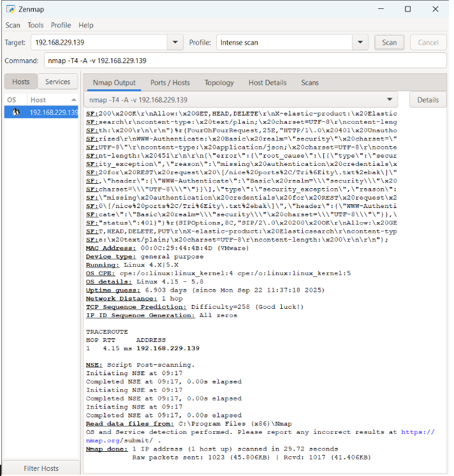This screenshot has height=476, width=454.
Task: Click the Linux penguin OS icon for host
Action: point(16,112)
